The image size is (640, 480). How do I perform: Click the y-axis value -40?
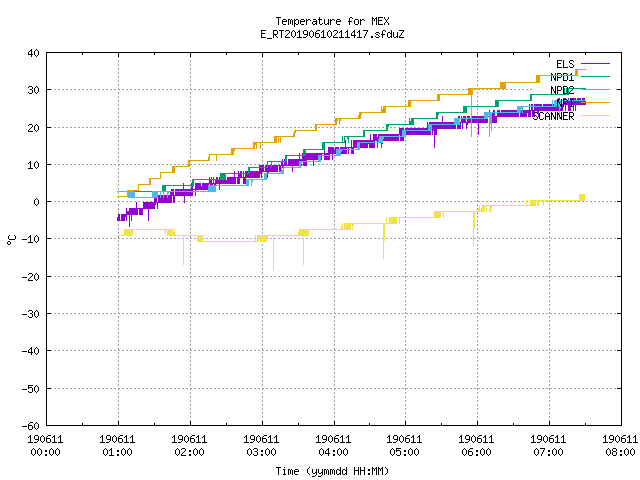(31, 351)
